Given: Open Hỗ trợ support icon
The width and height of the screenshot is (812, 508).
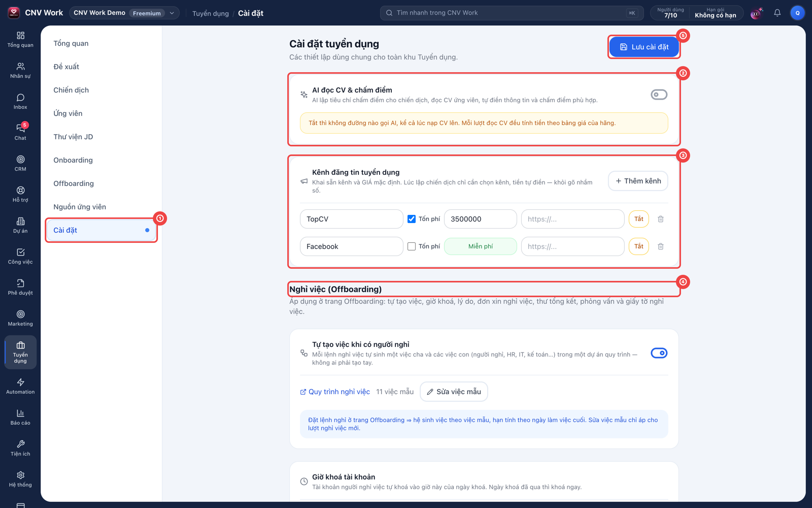Looking at the screenshot, I should tap(20, 195).
